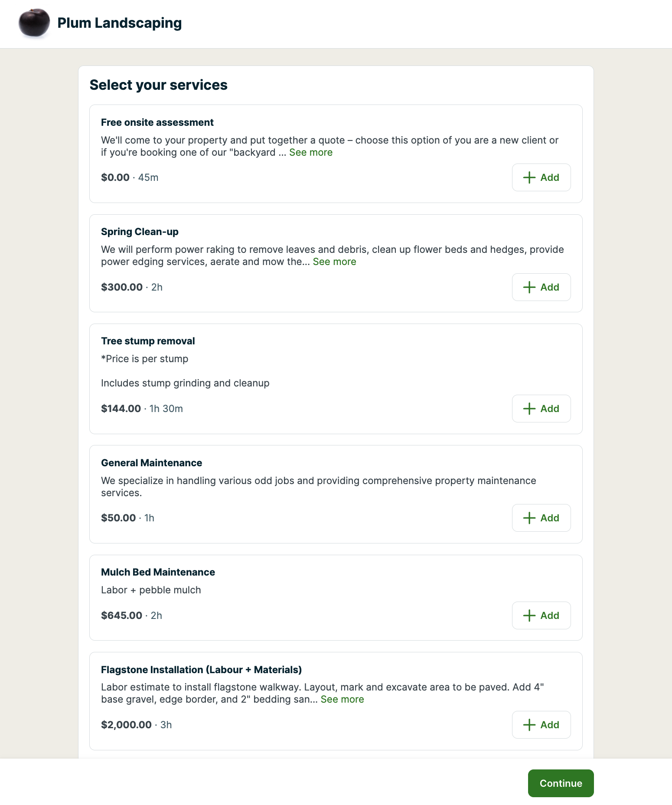Viewport: 672px width, 805px height.
Task: Add the General Maintenance service
Action: (541, 517)
